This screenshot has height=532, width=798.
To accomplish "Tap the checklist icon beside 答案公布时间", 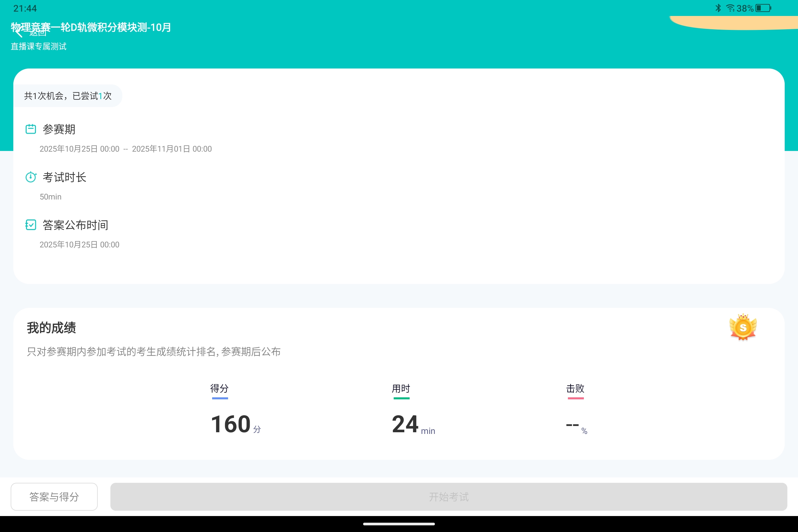I will (x=31, y=225).
